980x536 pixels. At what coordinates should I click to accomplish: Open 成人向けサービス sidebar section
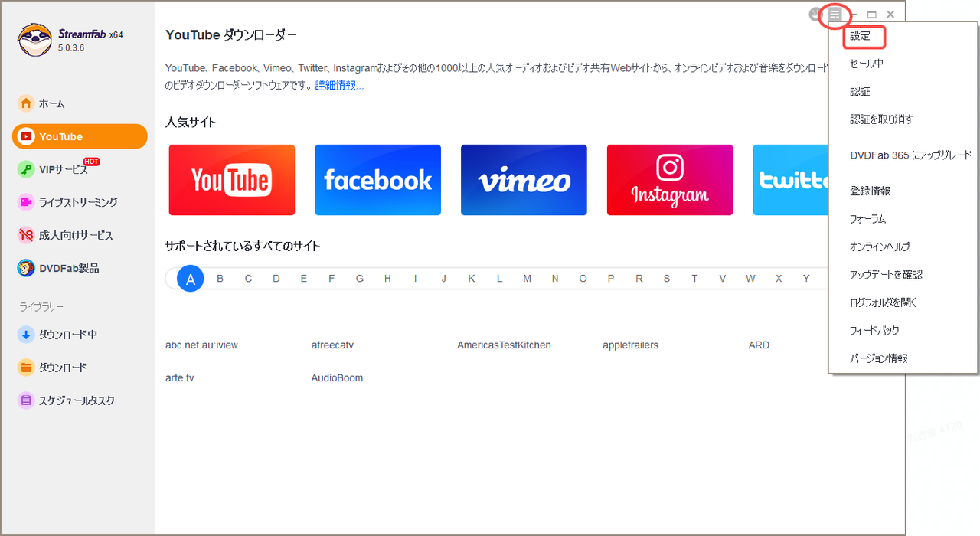(x=76, y=235)
